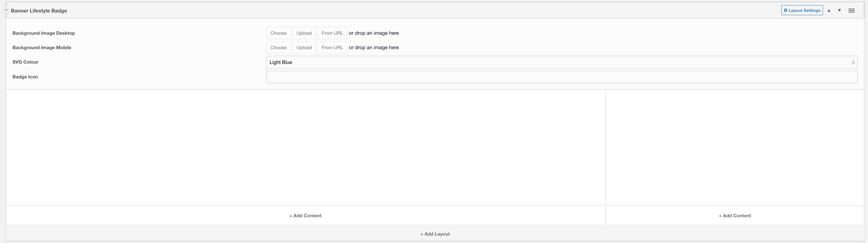
Task: Click the Banner Lifestyle Badge title
Action: coord(39,11)
